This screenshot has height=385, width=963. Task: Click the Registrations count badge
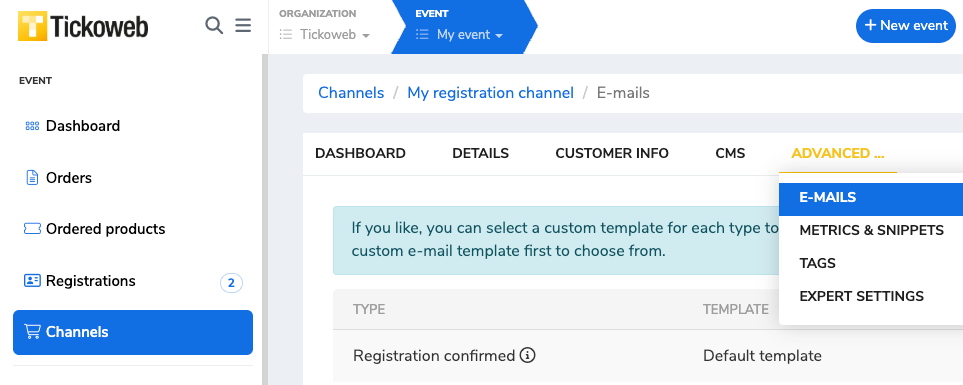coord(232,283)
